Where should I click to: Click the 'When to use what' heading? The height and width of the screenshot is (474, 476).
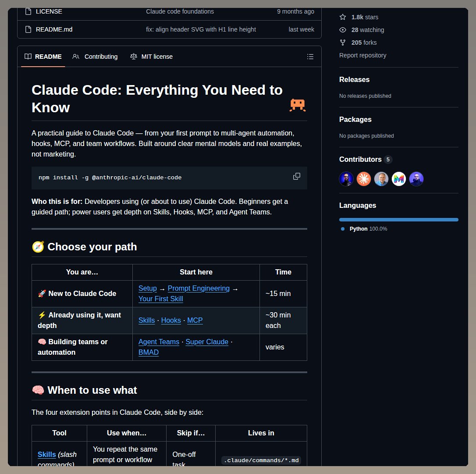pyautogui.click(x=92, y=390)
